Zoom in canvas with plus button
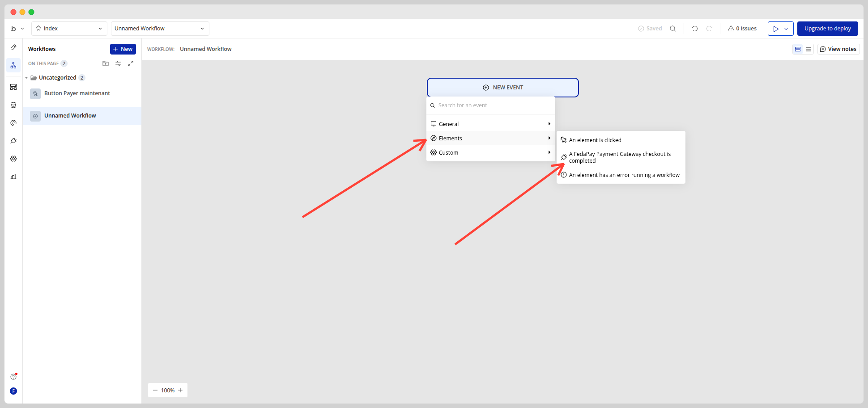This screenshot has width=868, height=408. 180,390
